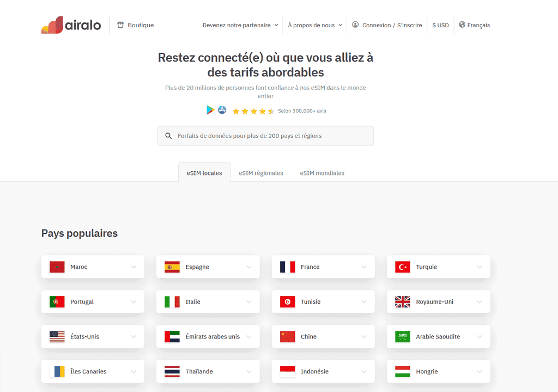Click the Canary Islands flag icon

57,371
